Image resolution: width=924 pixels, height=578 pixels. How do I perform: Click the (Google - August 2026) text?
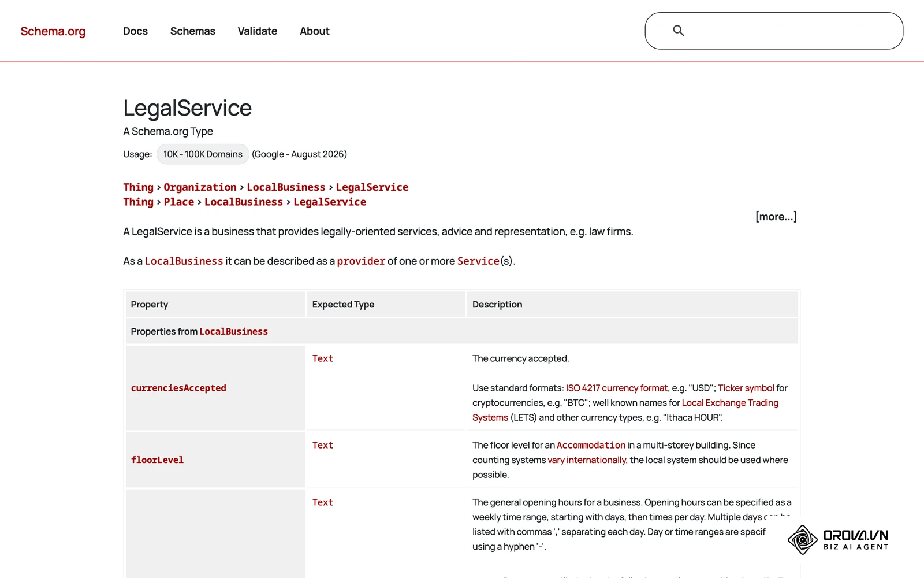(299, 154)
